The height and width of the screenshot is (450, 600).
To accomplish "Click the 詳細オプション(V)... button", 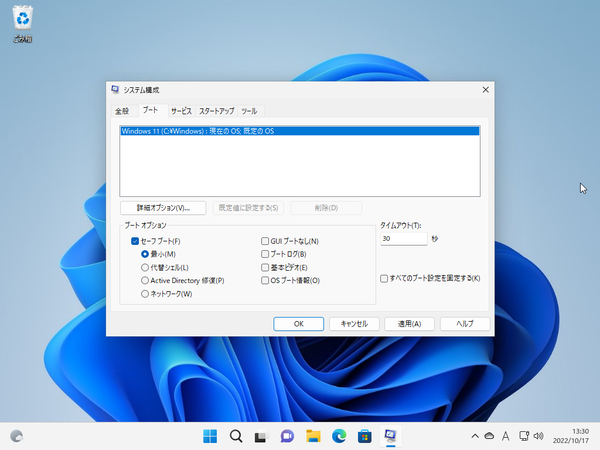I will click(163, 208).
